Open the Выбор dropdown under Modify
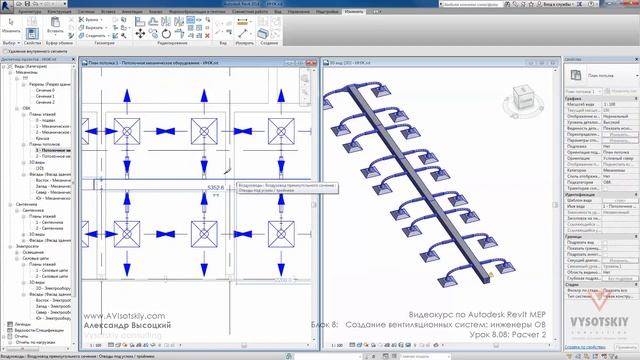640x360 pixels. coord(11,43)
